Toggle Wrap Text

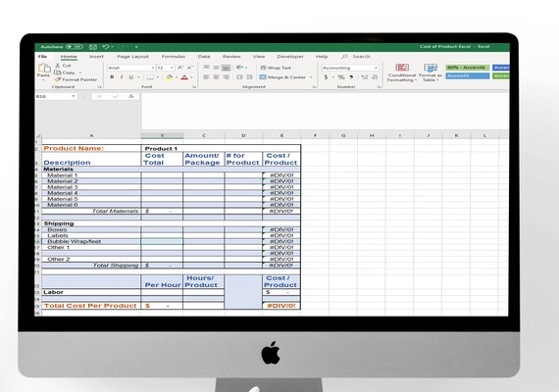pyautogui.click(x=276, y=68)
